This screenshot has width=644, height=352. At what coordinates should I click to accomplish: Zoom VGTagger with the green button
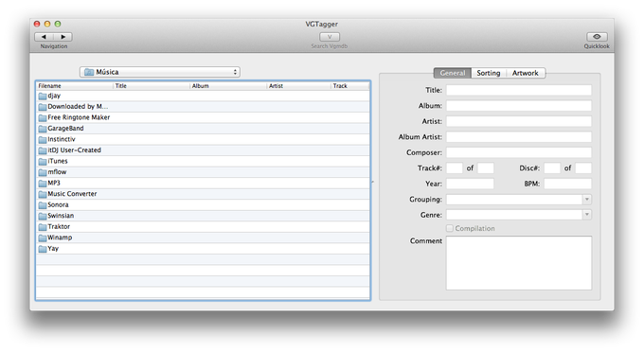[58, 24]
